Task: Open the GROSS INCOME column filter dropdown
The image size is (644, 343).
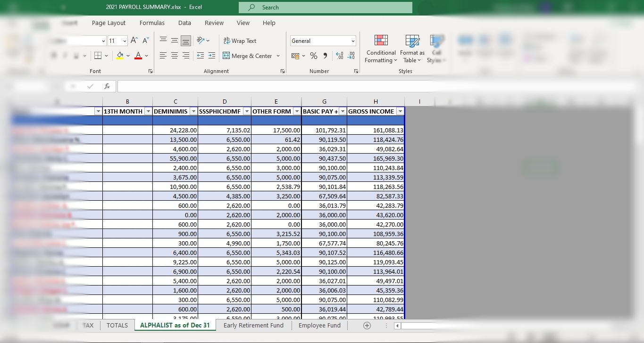Action: click(400, 112)
